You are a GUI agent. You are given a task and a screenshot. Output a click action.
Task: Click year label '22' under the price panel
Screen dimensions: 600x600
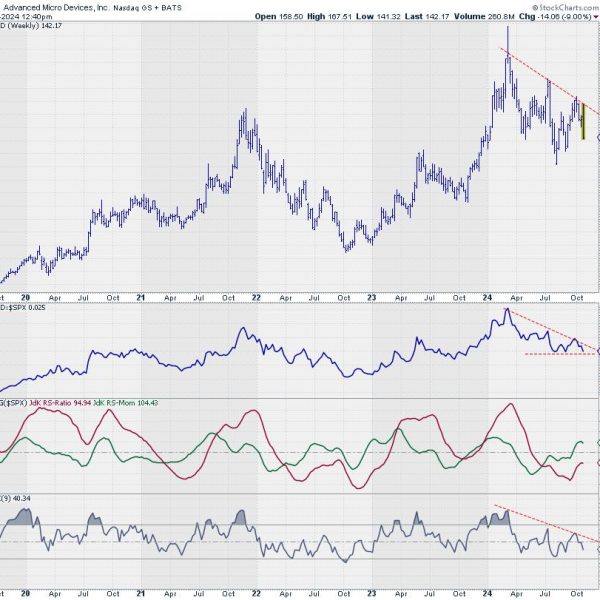[x=256, y=297]
